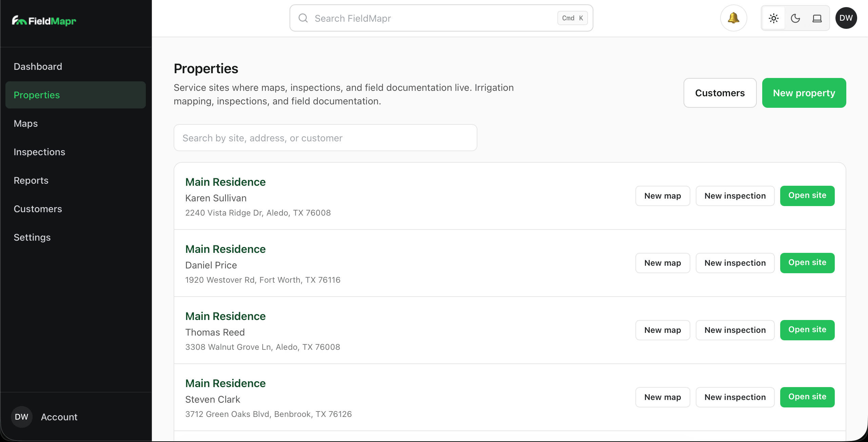
Task: Create new map for Thomas Reed
Action: pos(663,330)
